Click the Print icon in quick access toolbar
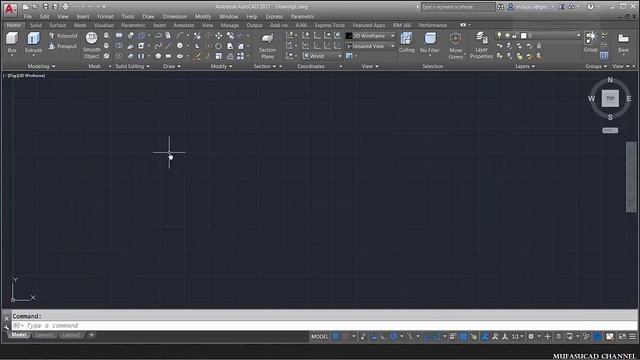 click(x=65, y=7)
